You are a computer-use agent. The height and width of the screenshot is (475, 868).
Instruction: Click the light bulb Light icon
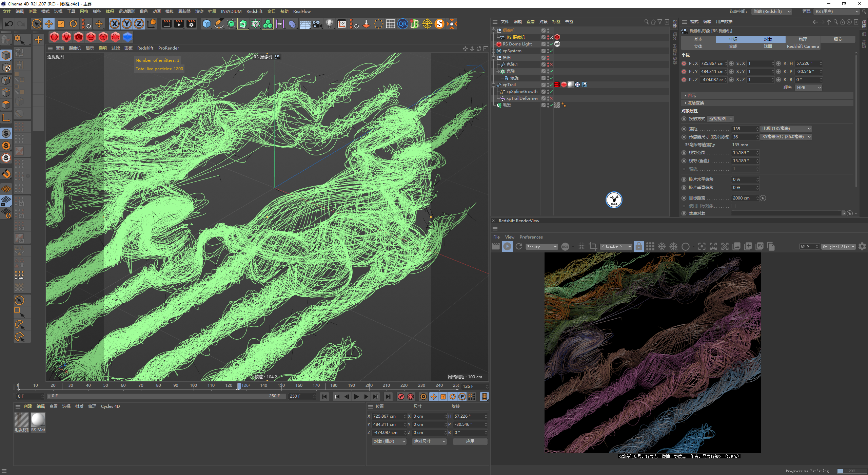pos(329,24)
